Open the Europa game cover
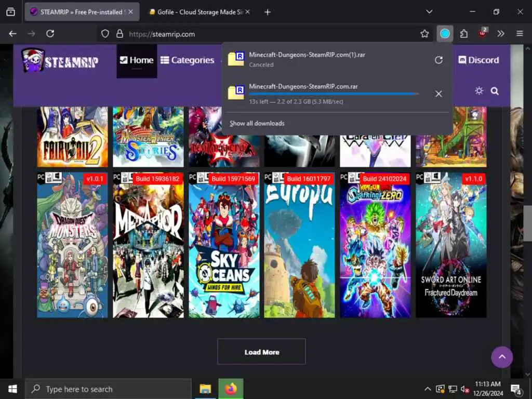 pos(300,245)
